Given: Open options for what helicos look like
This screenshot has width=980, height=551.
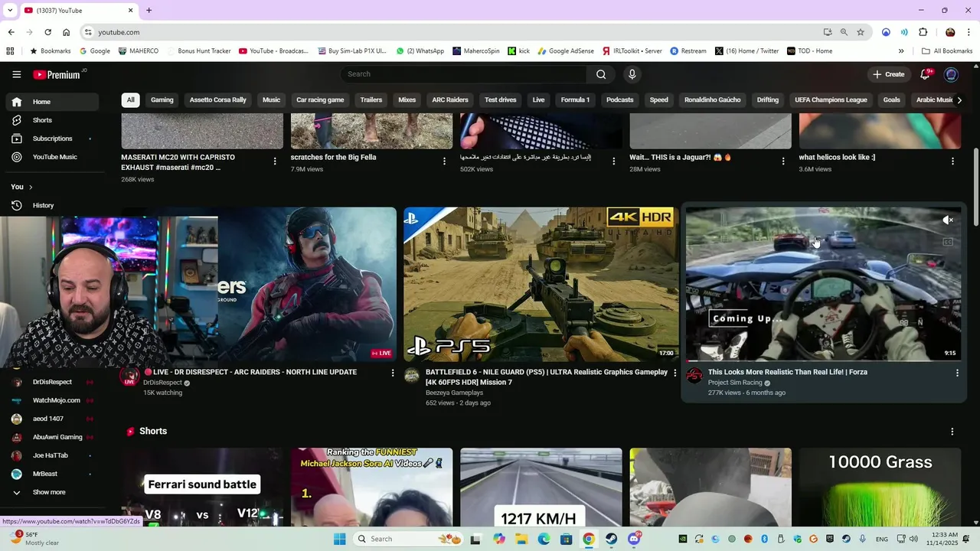Looking at the screenshot, I should pos(952,161).
